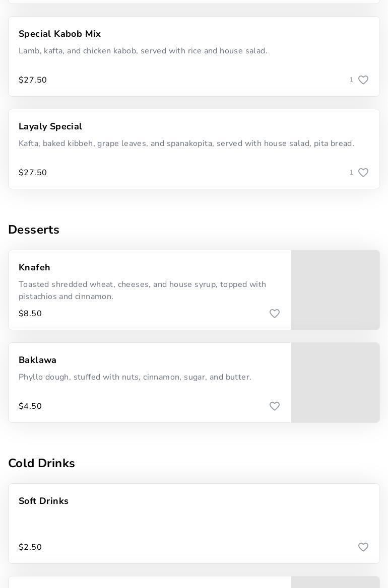The height and width of the screenshot is (588, 388).
Task: Click the Knafeh $8.50 price
Action: coord(30,314)
